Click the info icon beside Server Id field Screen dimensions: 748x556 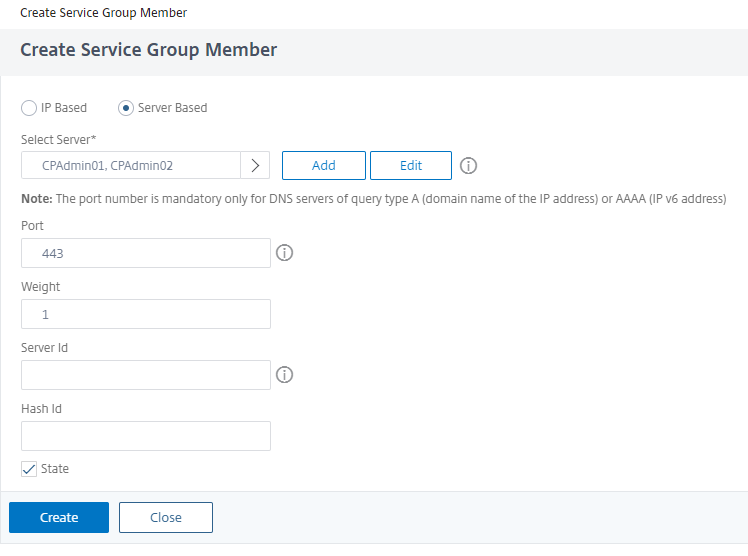coord(284,375)
